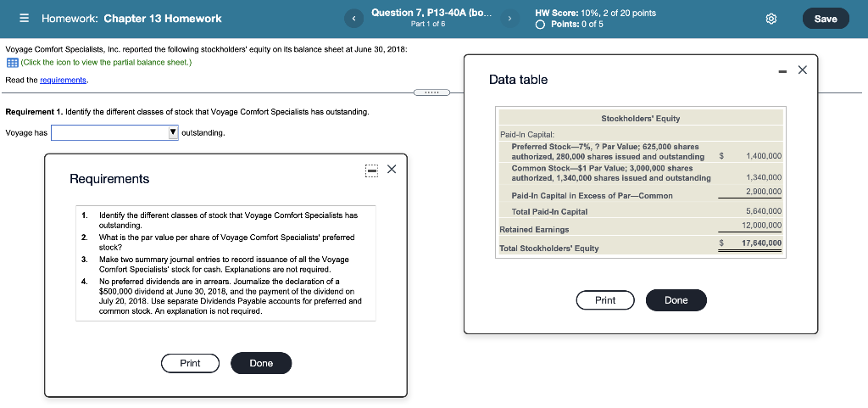
Task: Click the Points: 0 of 5 indicator
Action: click(570, 25)
